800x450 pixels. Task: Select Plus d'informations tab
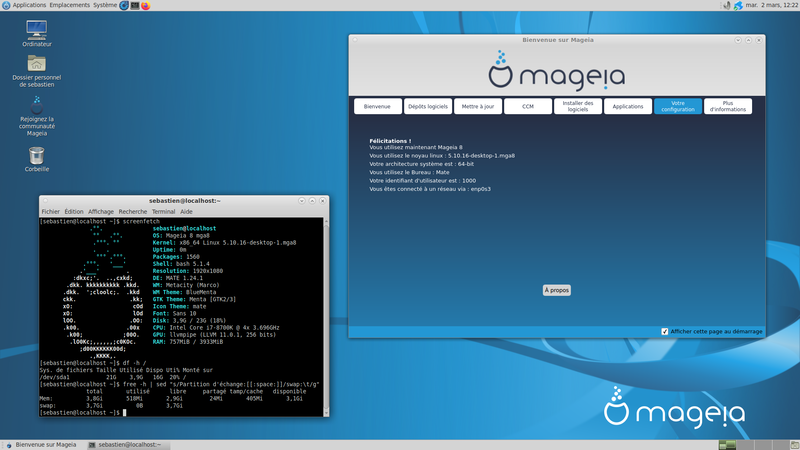click(x=728, y=106)
